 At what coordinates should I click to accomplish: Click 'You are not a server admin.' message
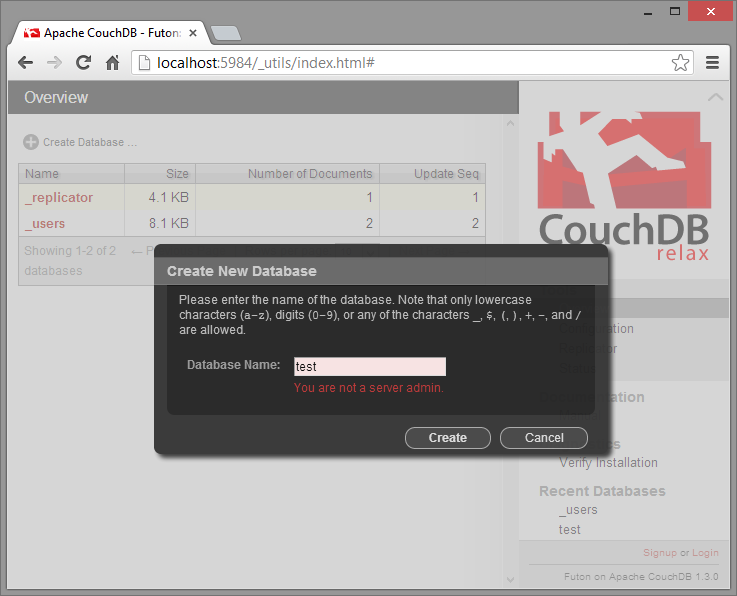coord(368,388)
